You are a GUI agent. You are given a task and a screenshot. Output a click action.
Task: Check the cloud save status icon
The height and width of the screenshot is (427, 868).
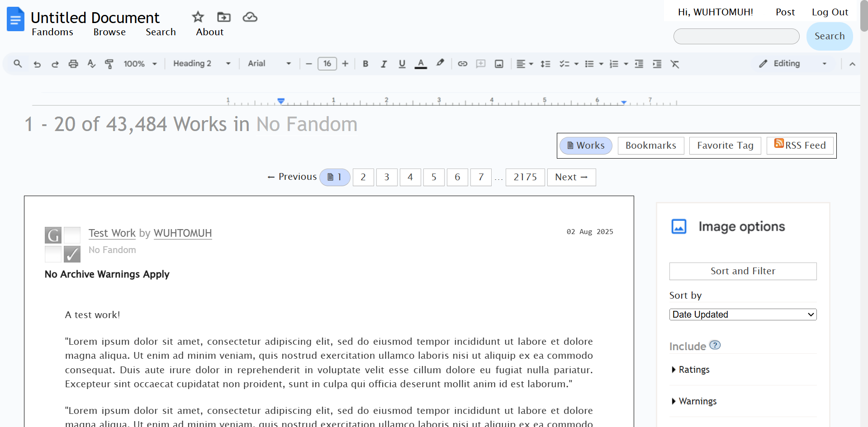pos(250,17)
